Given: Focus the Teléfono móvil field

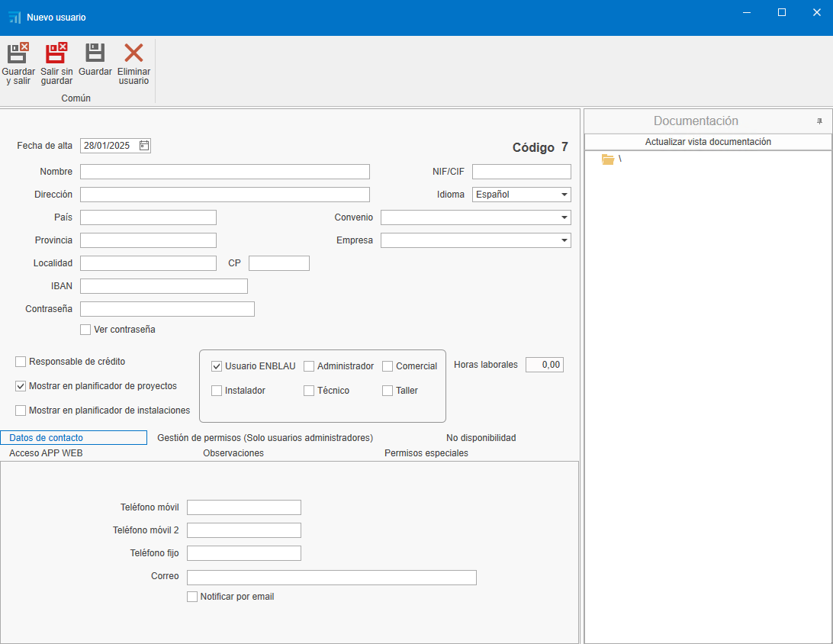Looking at the screenshot, I should pyautogui.click(x=244, y=507).
